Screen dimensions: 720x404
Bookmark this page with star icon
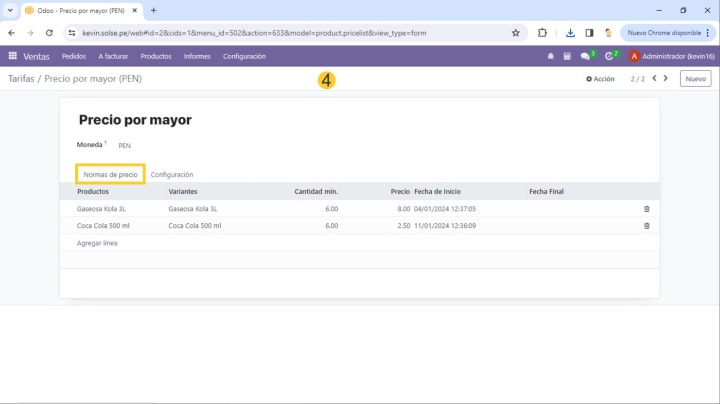tap(516, 32)
